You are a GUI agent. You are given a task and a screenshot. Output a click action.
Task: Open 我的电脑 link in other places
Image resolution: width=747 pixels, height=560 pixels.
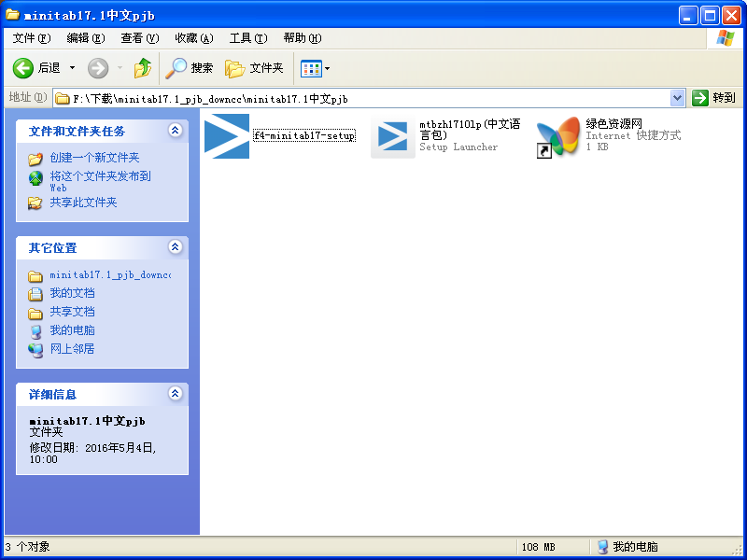point(73,330)
